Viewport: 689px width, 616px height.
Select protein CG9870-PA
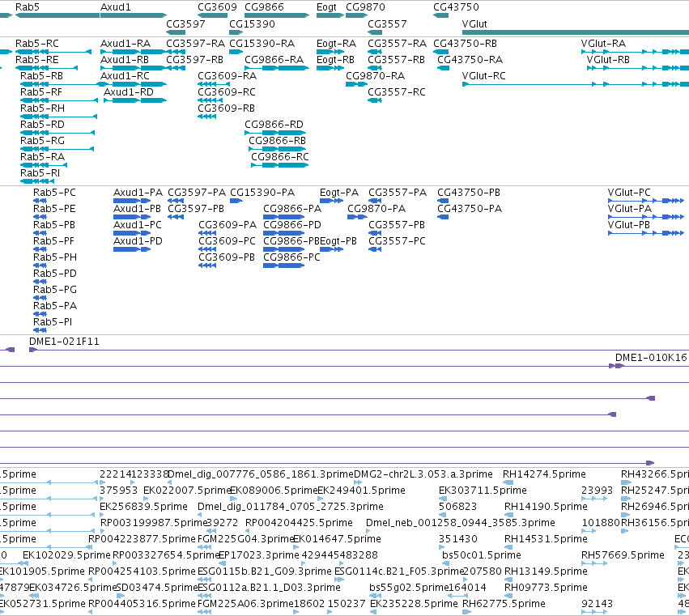pos(357,217)
